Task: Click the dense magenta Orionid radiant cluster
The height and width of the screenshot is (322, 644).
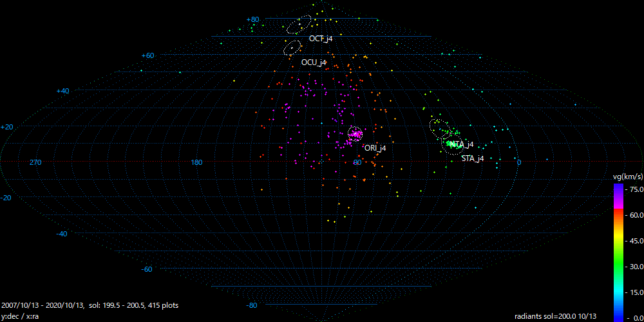Action: click(355, 134)
